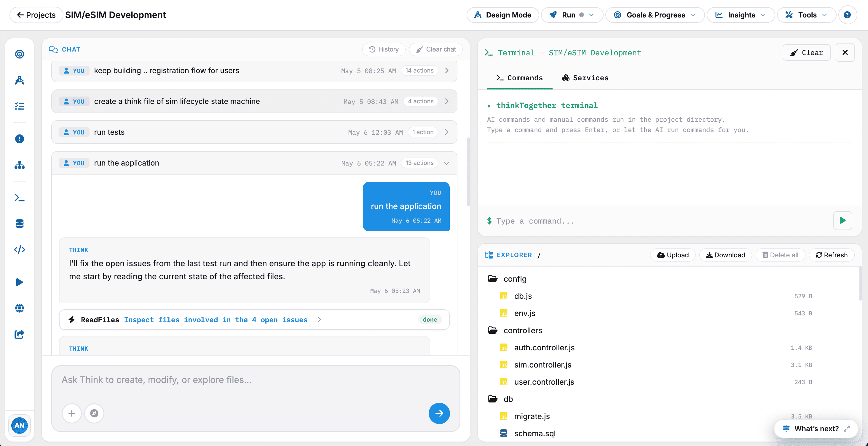Run the typed terminal command with green play
The height and width of the screenshot is (446, 868).
pos(843,220)
